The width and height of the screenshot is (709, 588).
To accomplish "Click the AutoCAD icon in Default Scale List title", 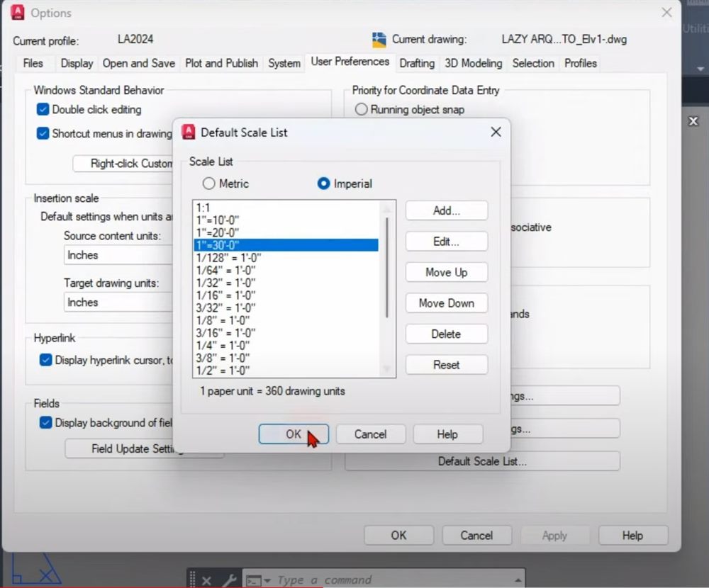I will pos(188,132).
